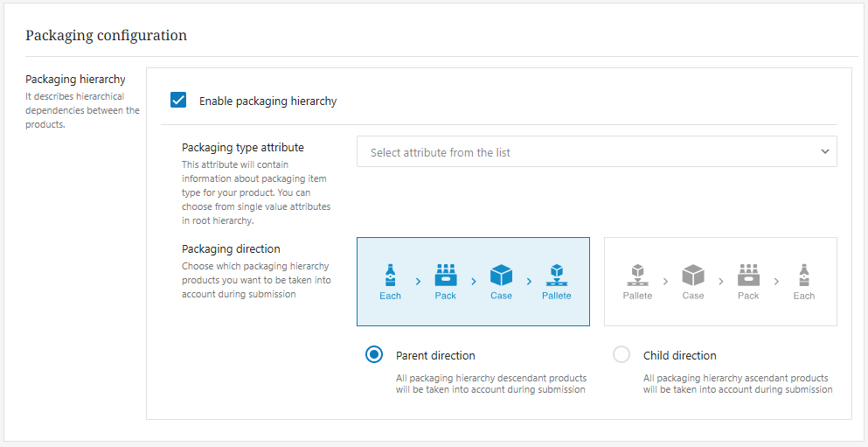This screenshot has height=447, width=868.
Task: Click the gray Pack icon
Action: (748, 276)
